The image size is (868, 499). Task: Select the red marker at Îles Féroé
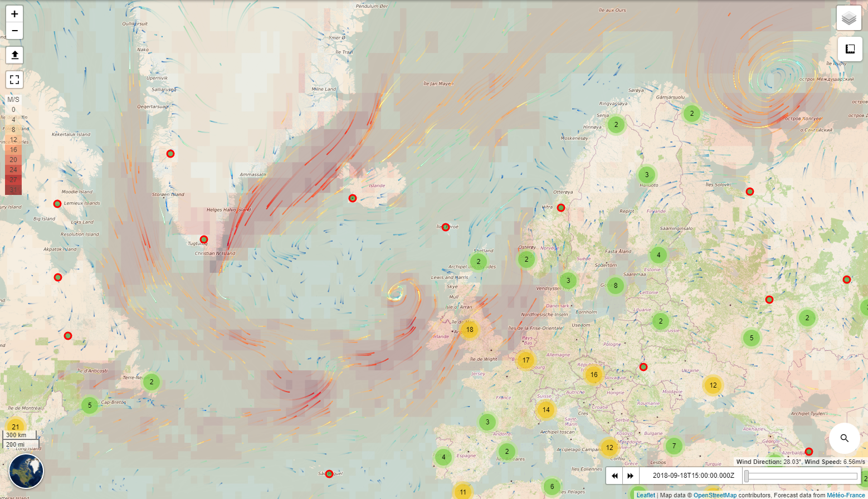(x=446, y=227)
